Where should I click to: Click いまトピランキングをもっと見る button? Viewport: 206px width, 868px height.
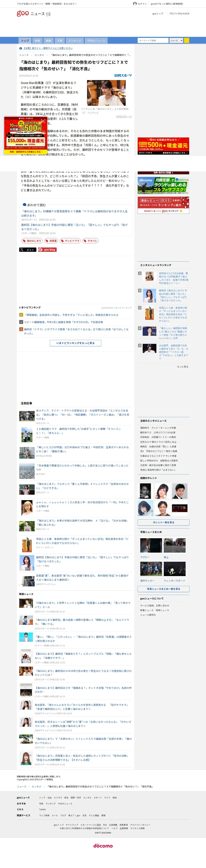click(x=75, y=343)
